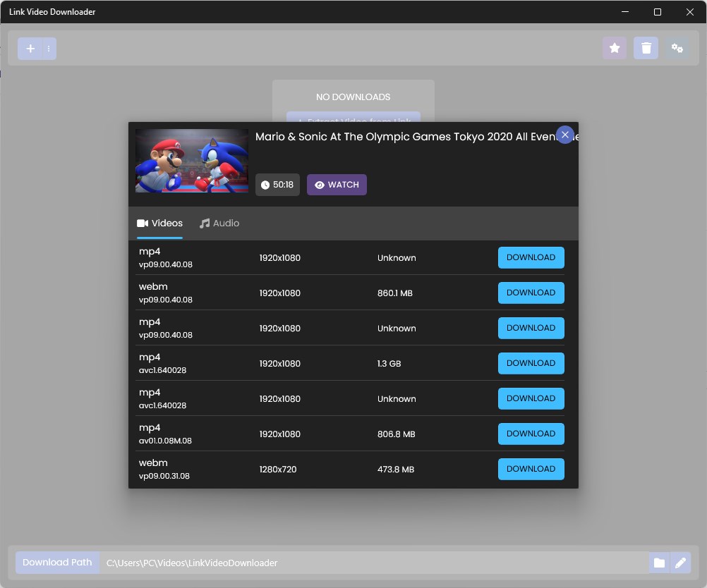Minimize the Link Video Downloader window
Screen dimensions: 707x588
pyautogui.click(x=625, y=12)
